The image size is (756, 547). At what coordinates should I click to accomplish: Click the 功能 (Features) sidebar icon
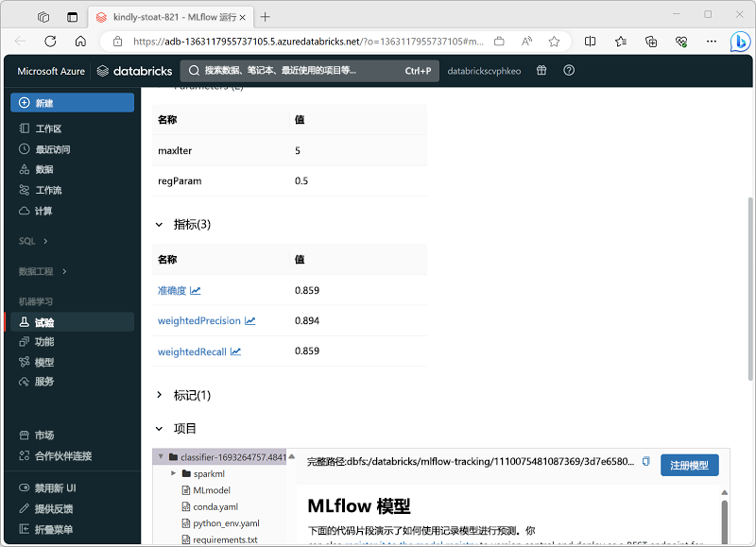25,342
